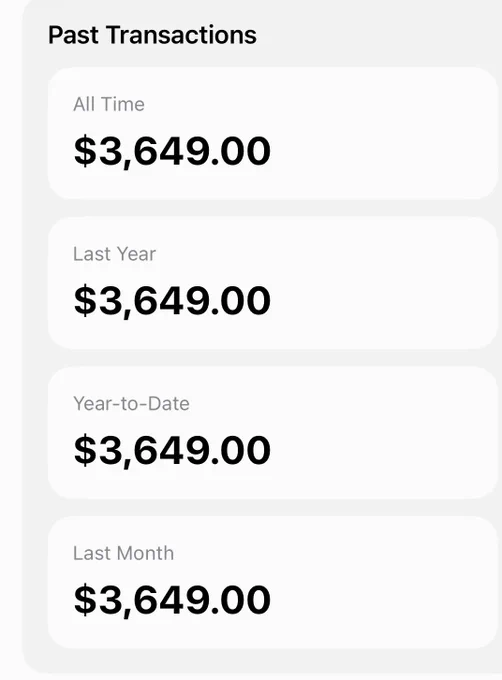This screenshot has height=680, width=502.
Task: Click the $3,649.00 amount under Last Year
Action: 173,301
